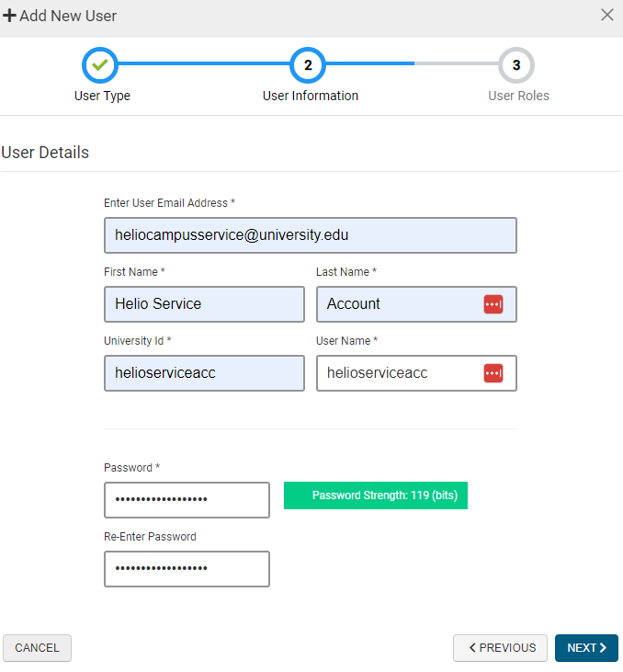Image resolution: width=623 pixels, height=672 pixels.
Task: Go back with the Previous button
Action: (x=500, y=648)
